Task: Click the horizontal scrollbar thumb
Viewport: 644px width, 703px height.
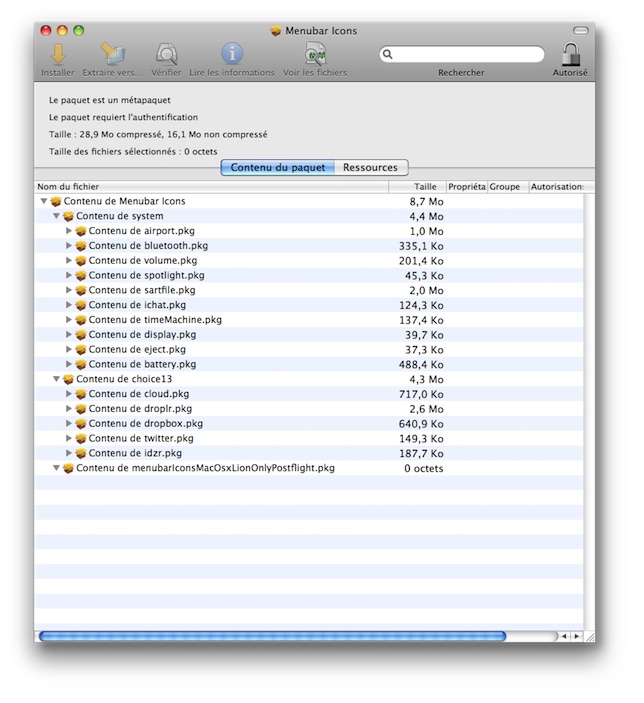Action: tap(273, 636)
